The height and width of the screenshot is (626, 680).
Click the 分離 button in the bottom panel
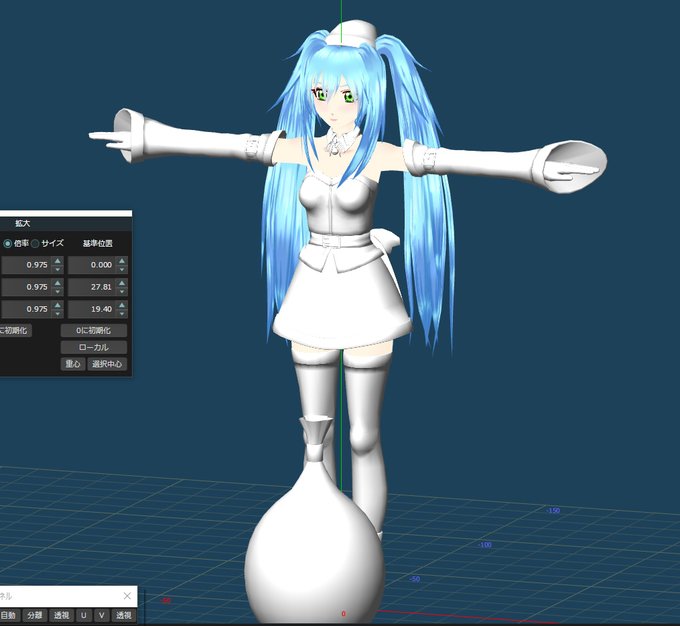point(35,615)
